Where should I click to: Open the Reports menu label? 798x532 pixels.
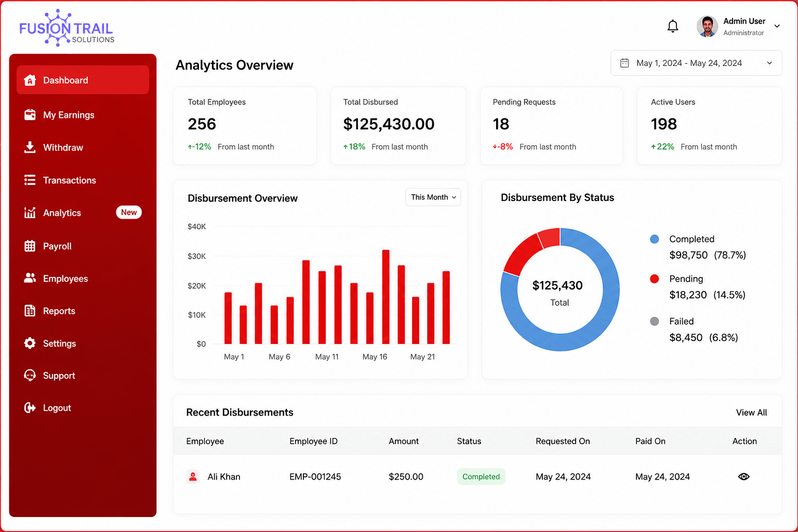point(59,311)
